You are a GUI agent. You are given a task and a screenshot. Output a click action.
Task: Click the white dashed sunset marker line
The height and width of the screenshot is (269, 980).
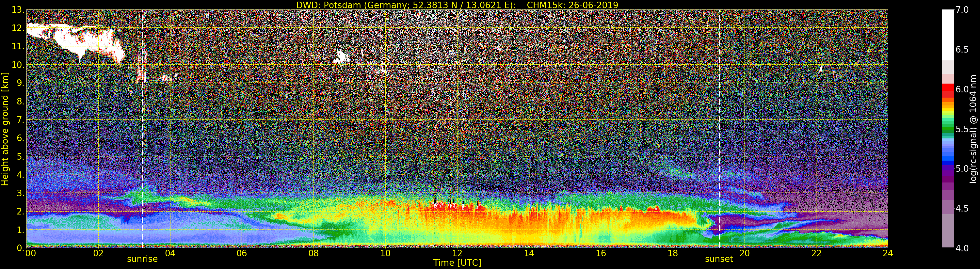click(x=719, y=129)
